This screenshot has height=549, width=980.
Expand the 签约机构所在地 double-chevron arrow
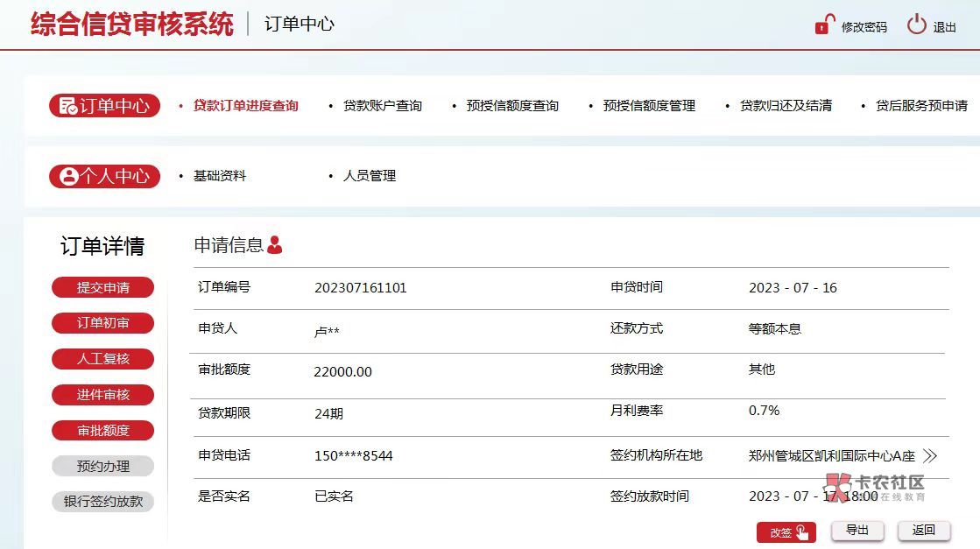click(930, 456)
